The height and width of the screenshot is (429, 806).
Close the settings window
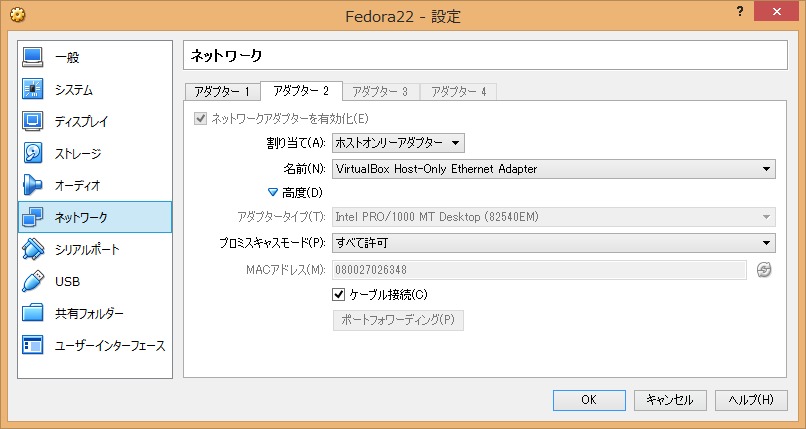point(776,11)
